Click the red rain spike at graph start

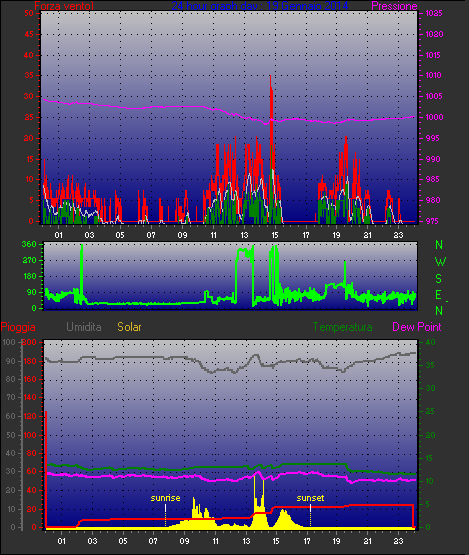pyautogui.click(x=46, y=469)
